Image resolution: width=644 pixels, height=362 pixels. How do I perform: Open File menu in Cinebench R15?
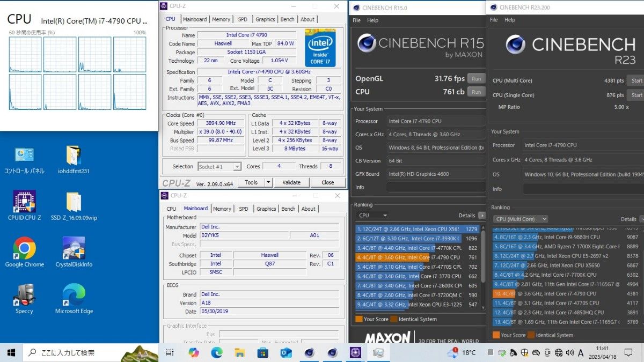(356, 20)
